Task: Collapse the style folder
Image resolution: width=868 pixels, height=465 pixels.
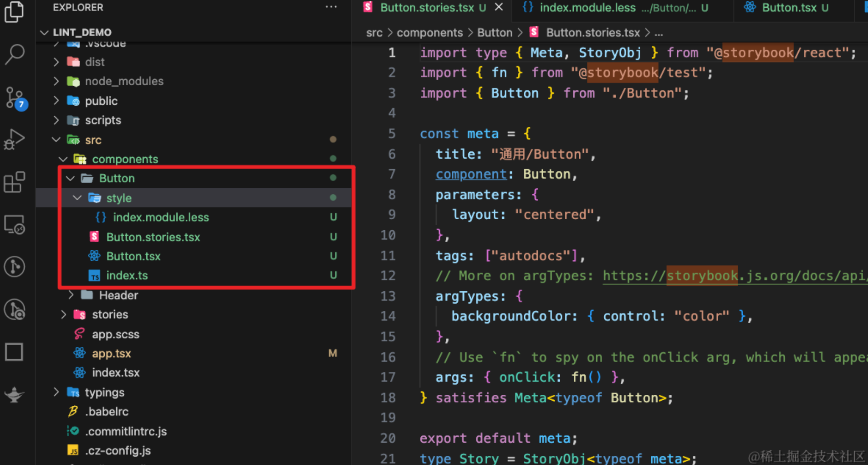Action: (77, 198)
